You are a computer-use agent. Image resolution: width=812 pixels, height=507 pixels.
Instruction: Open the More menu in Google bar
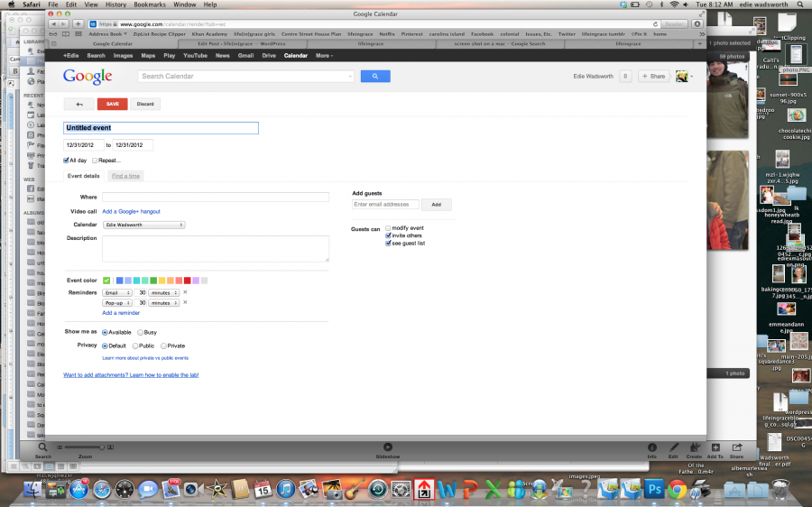pyautogui.click(x=324, y=55)
